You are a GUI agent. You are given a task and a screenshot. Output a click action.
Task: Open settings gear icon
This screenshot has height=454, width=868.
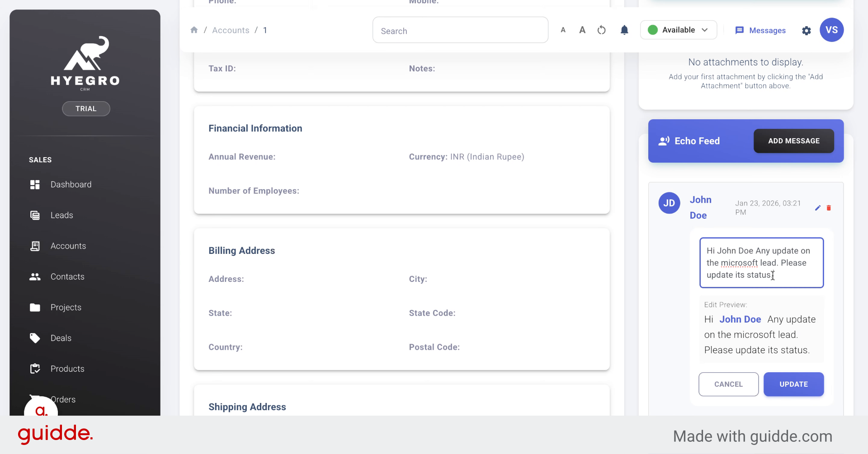(806, 31)
